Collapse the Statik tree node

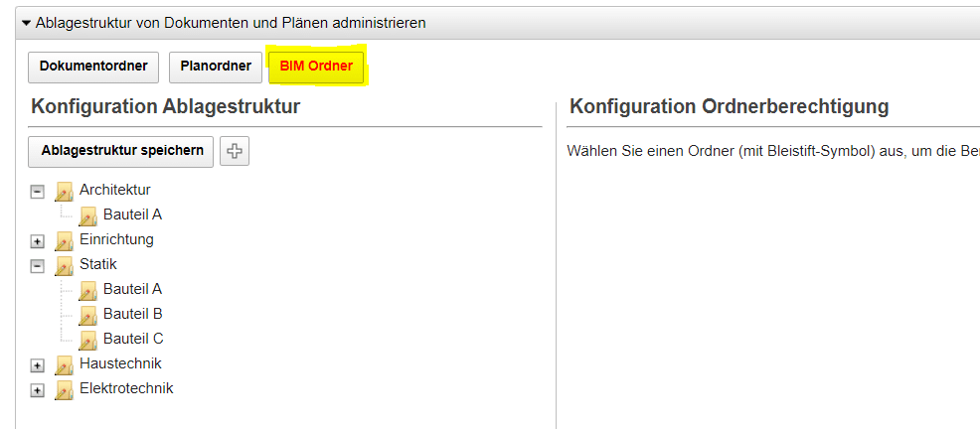pos(38,265)
